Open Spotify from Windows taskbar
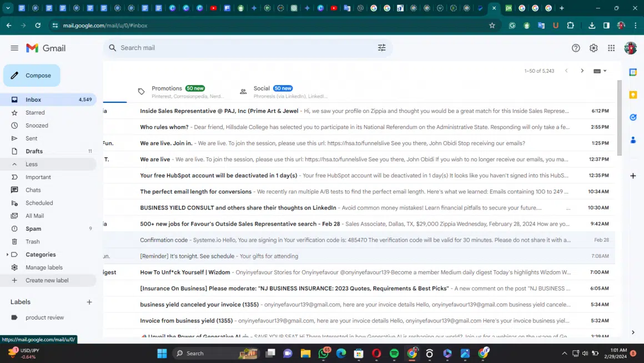 tap(394, 354)
